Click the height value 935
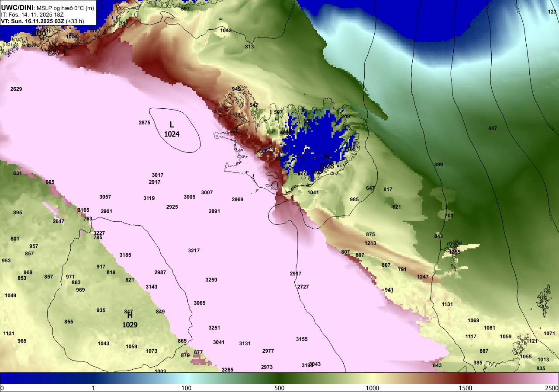 101,310
